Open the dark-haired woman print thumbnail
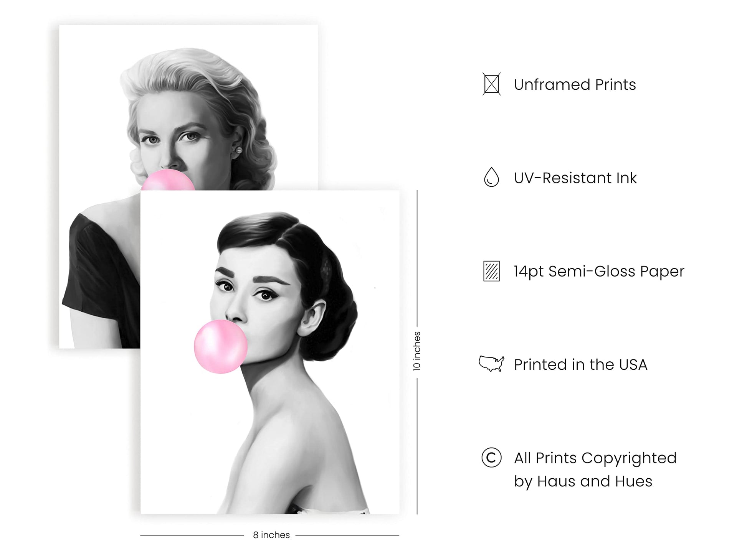Screen dimensions: 747x560 [270, 352]
